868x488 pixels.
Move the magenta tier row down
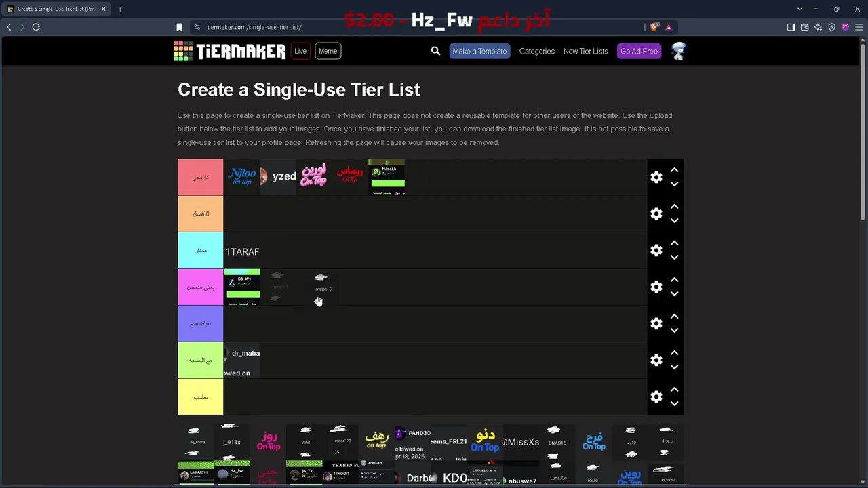click(x=674, y=294)
